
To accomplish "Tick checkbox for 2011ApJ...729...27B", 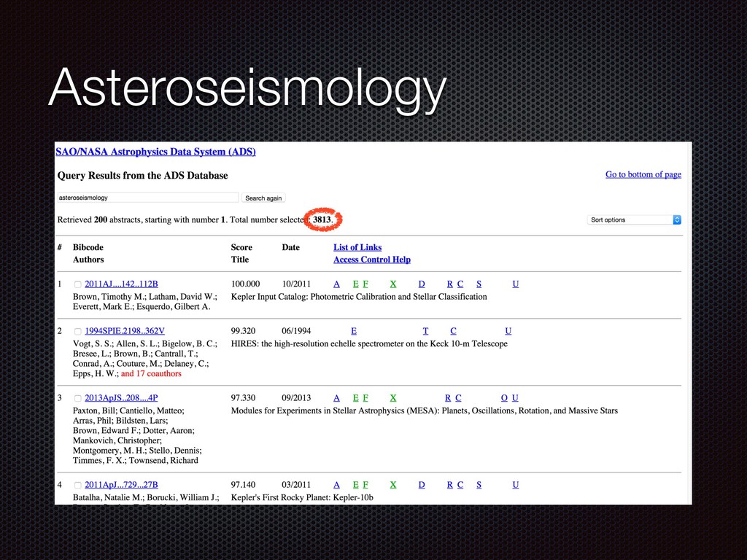I will pyautogui.click(x=77, y=485).
